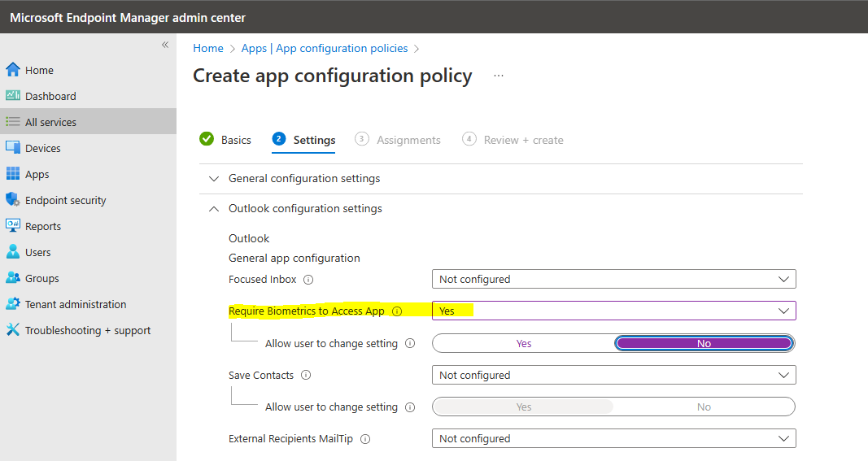
Task: Open the External Recipients MailTip dropdown
Action: pyautogui.click(x=614, y=438)
